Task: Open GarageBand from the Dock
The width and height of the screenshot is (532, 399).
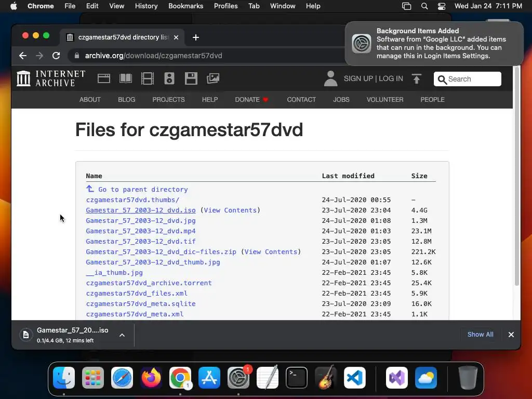Action: pos(326,378)
